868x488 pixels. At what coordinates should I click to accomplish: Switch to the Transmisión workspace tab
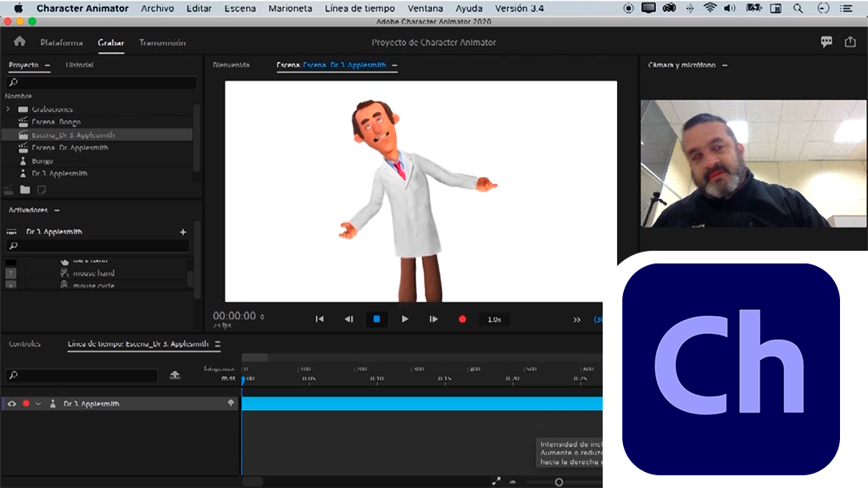pyautogui.click(x=162, y=42)
